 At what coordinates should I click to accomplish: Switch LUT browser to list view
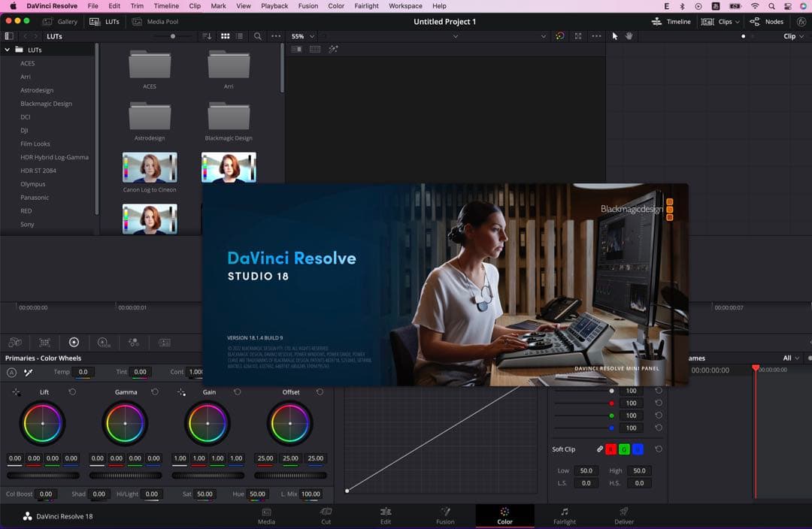coord(240,36)
